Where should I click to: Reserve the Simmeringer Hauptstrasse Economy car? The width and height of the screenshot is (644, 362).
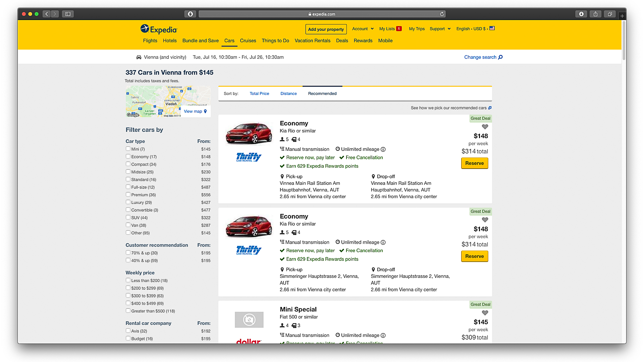(475, 256)
